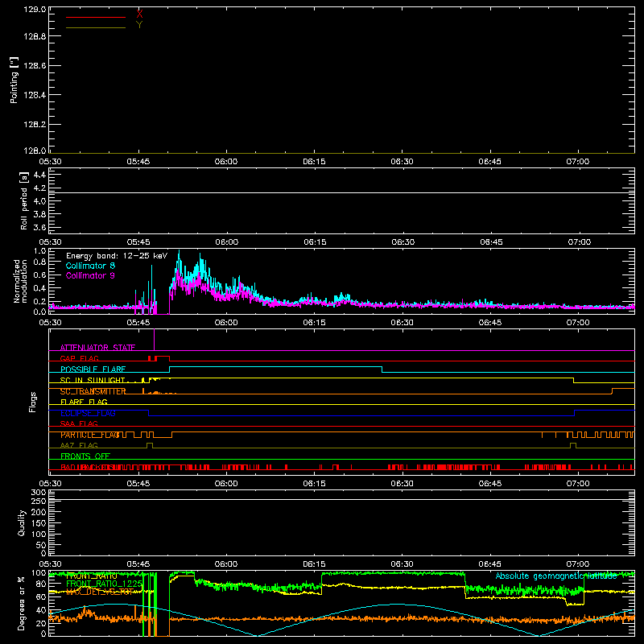
Task: Click the 128.4 tick on Pointing axis
Action: click(35, 95)
